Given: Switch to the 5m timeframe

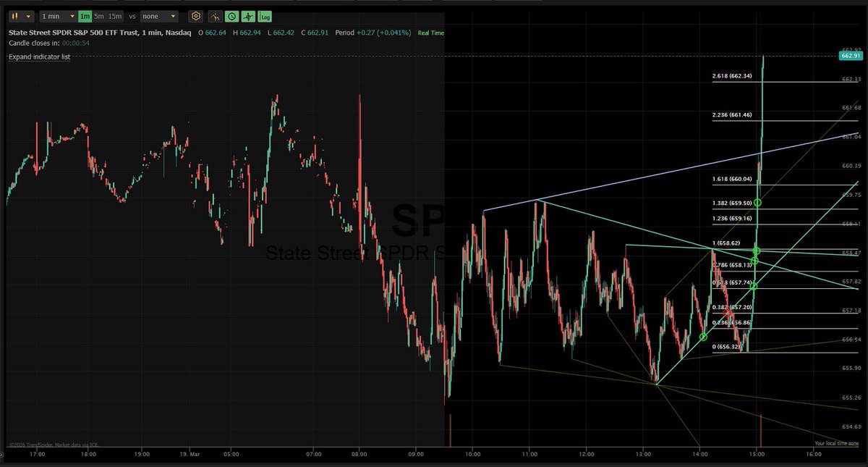Looking at the screenshot, I should (99, 16).
